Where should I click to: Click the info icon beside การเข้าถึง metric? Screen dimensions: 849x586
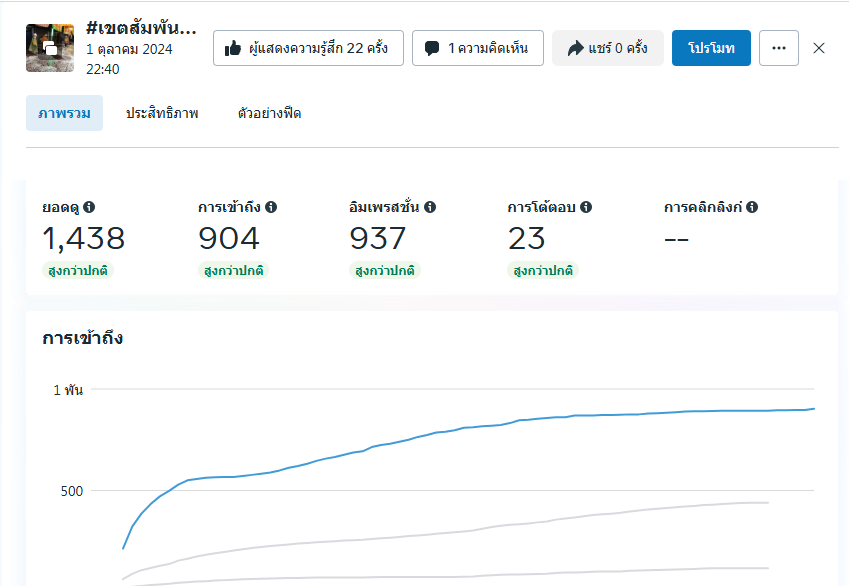click(x=271, y=207)
